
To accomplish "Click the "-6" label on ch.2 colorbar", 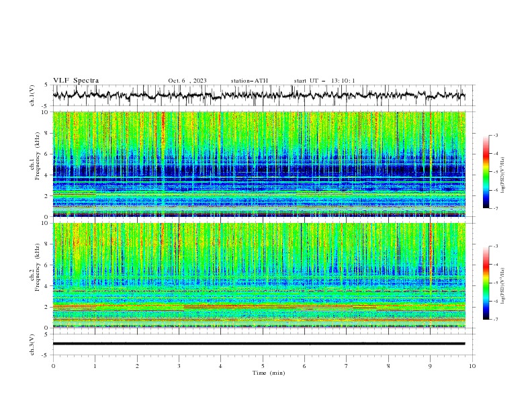I will pos(496,301).
